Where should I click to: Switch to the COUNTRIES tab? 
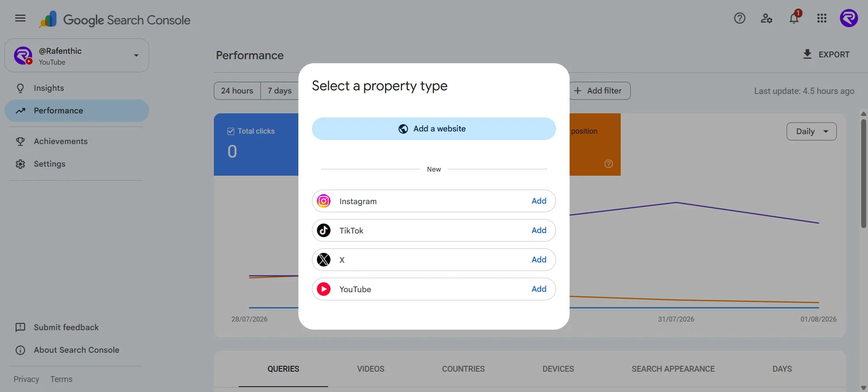(x=463, y=369)
